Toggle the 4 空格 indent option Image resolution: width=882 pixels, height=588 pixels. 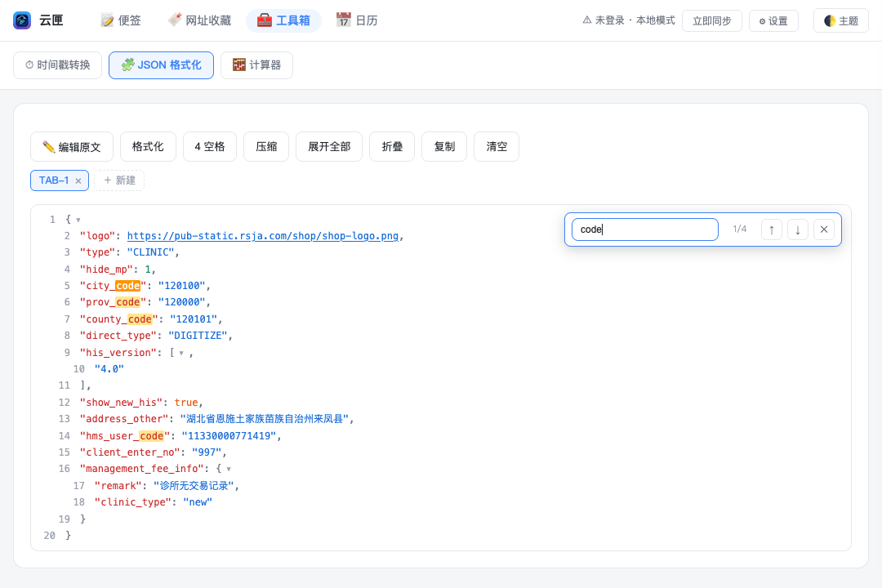click(x=210, y=147)
